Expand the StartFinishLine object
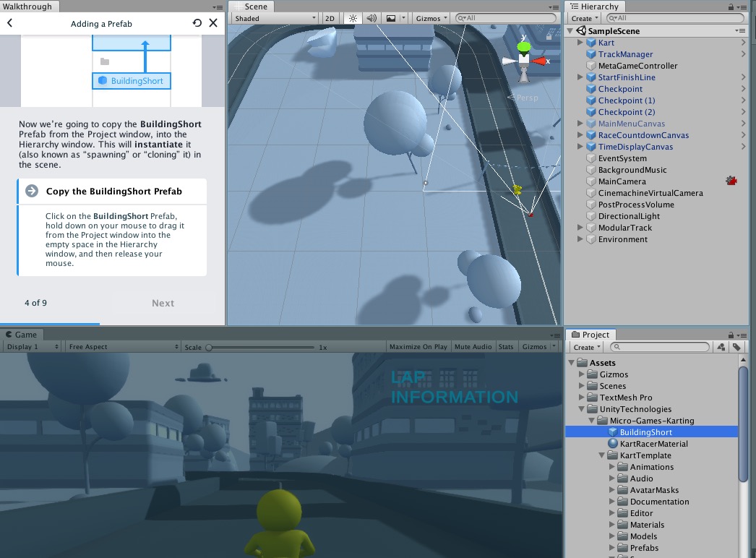The image size is (756, 558). (580, 77)
